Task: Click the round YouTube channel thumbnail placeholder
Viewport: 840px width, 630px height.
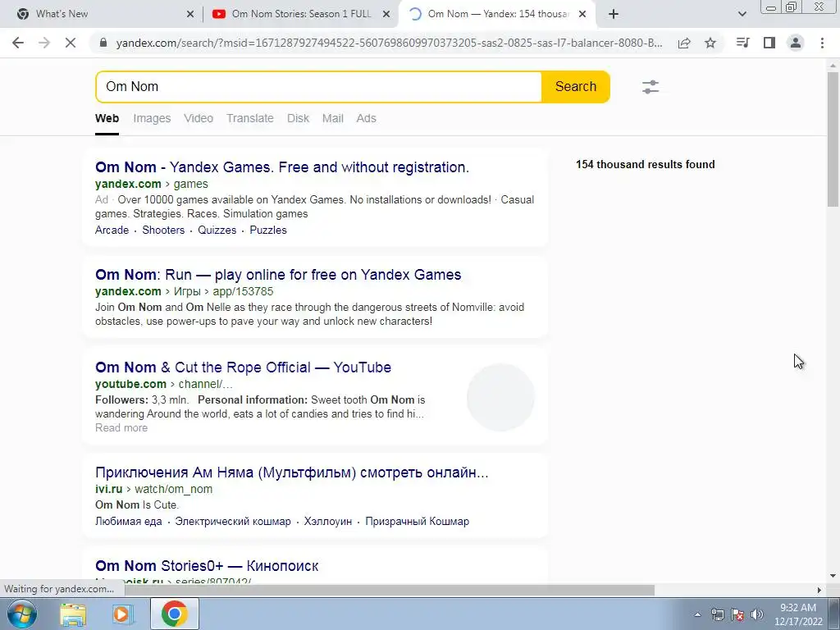Action: coord(500,398)
